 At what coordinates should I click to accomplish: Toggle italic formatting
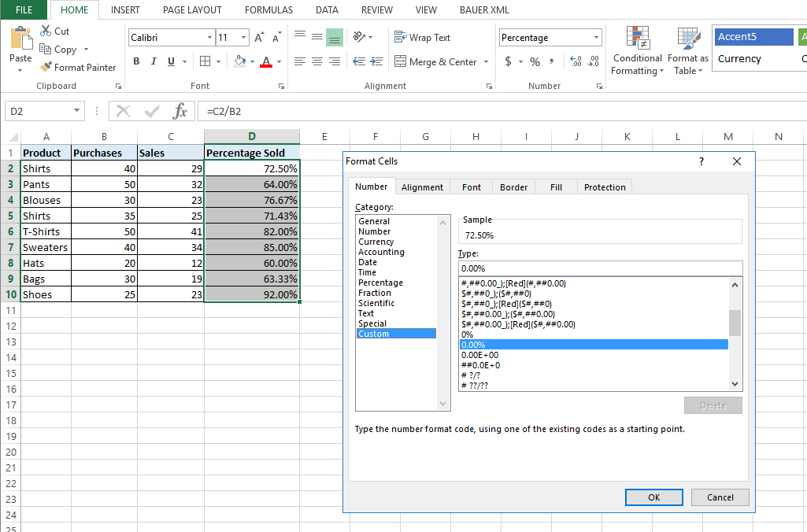pyautogui.click(x=153, y=60)
